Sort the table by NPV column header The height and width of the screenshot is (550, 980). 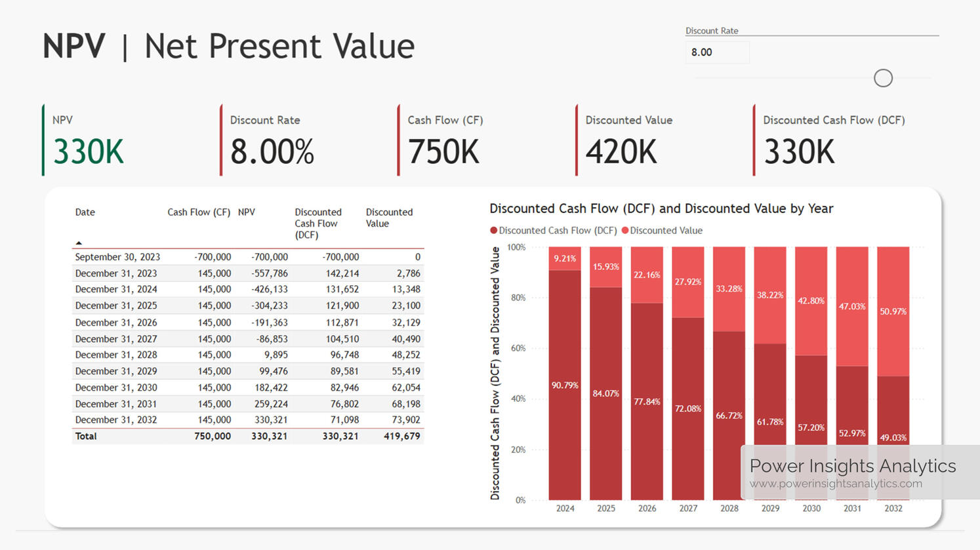click(x=247, y=212)
